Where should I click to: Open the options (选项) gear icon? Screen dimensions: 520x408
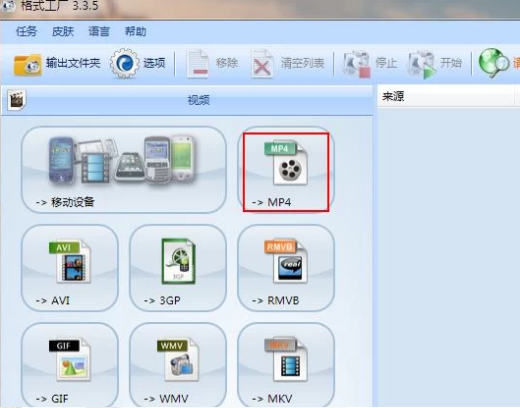[138, 63]
